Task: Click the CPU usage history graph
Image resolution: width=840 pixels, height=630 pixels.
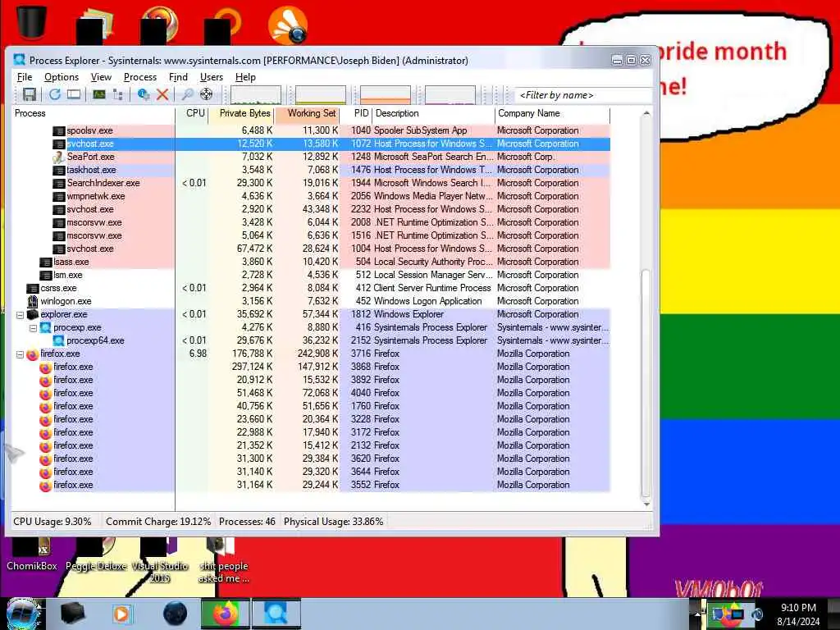Action: (256, 95)
